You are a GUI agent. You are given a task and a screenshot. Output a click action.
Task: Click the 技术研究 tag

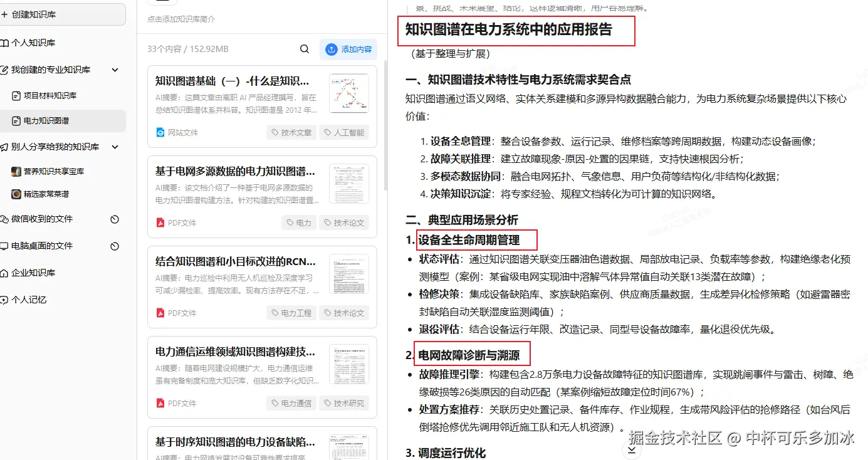tap(344, 403)
